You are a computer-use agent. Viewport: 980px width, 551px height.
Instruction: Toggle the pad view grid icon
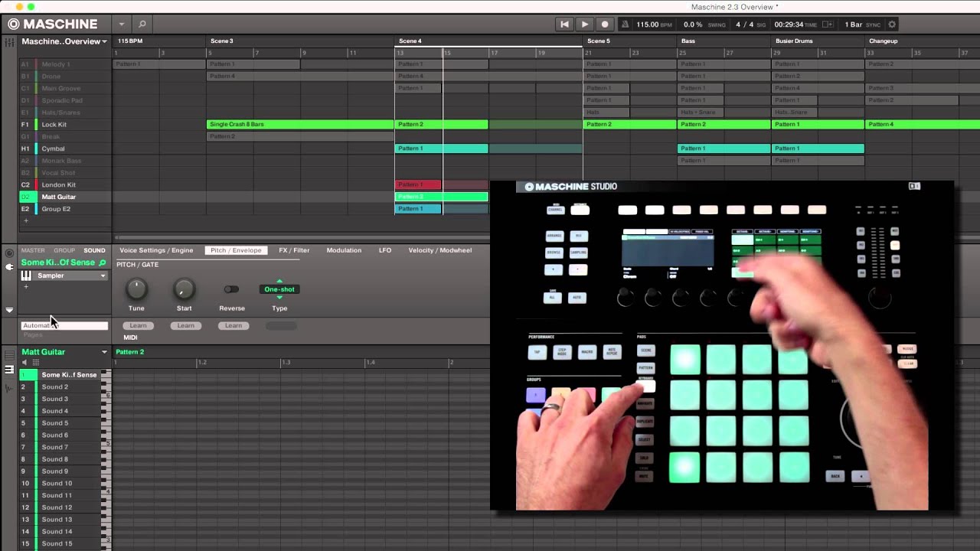click(35, 363)
